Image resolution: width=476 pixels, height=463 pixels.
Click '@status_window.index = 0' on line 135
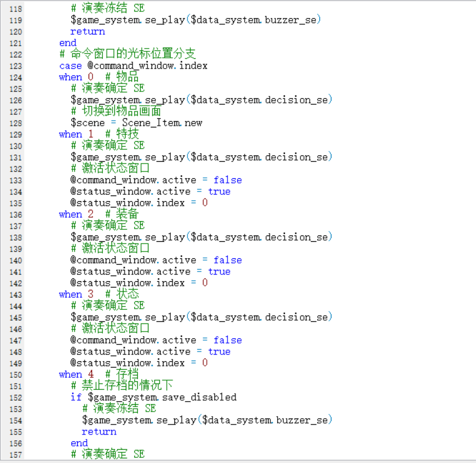pos(139,203)
